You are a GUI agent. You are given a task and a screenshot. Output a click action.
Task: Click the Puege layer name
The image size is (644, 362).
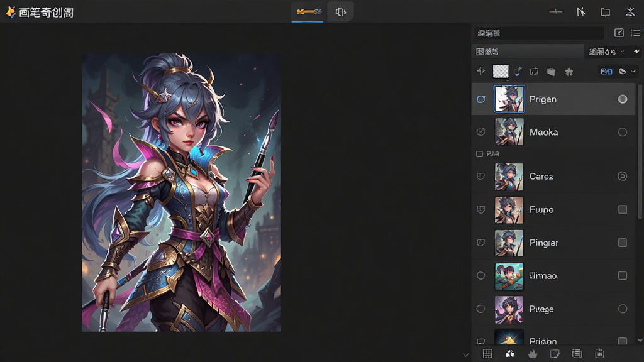(x=541, y=309)
